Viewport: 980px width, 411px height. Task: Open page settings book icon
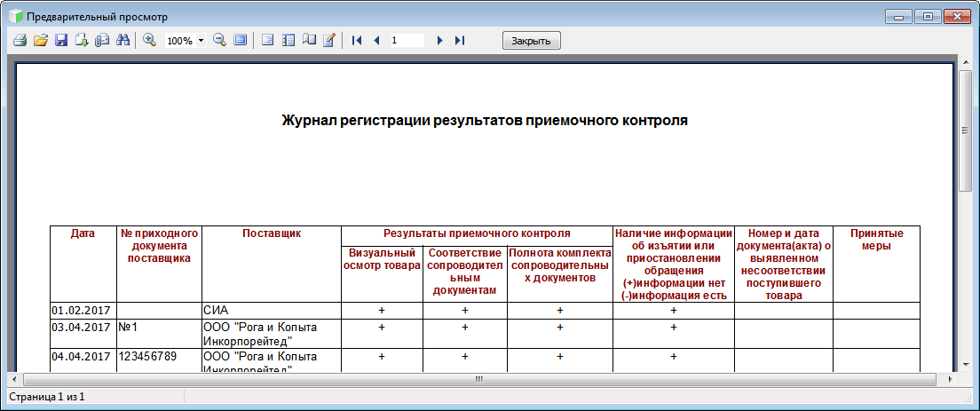(309, 40)
